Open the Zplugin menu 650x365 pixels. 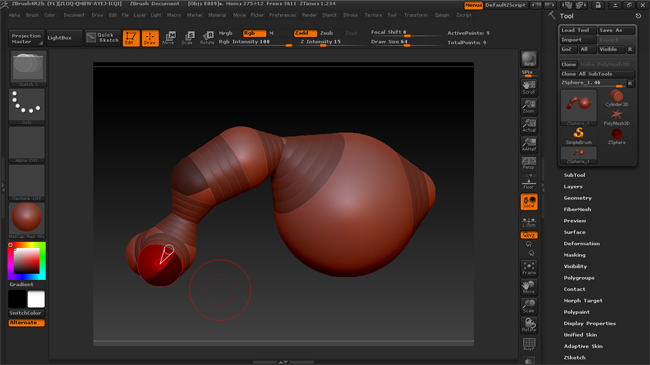tap(441, 15)
